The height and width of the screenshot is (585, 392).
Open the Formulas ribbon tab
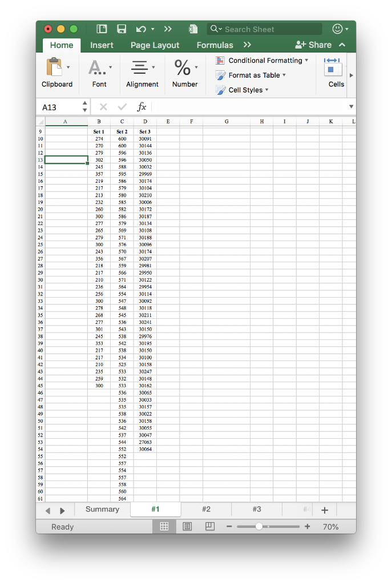point(215,45)
